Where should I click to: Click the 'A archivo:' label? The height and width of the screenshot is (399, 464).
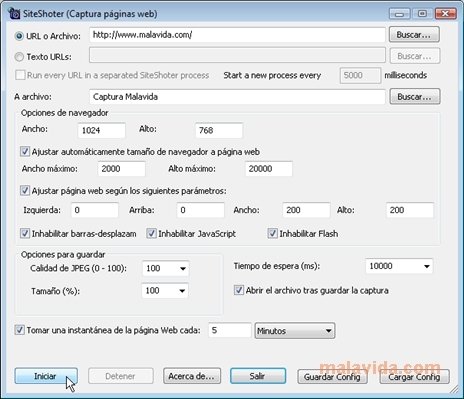point(33,97)
